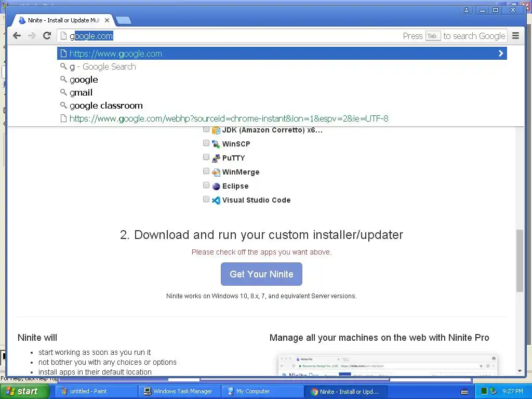Choose 'g - Google Search' suggestion

(x=282, y=66)
